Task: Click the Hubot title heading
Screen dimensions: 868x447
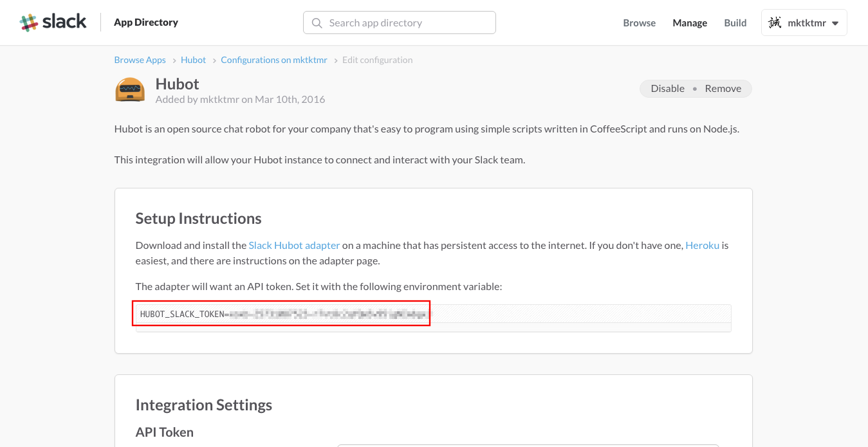Action: [x=178, y=84]
